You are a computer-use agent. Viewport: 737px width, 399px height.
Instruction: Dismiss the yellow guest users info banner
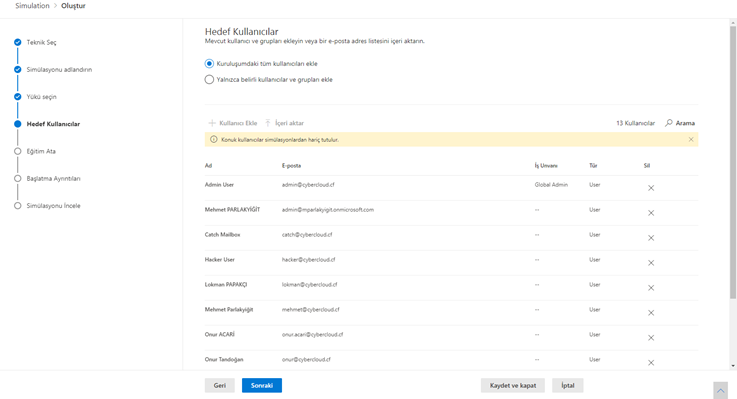point(691,140)
